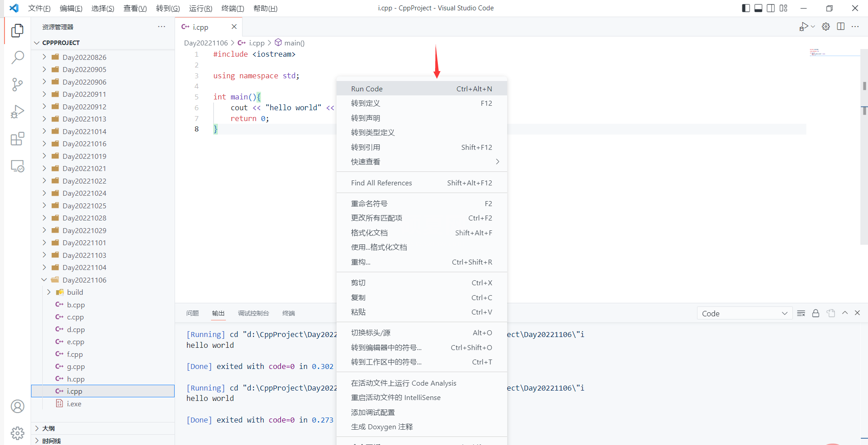Open h.cpp in the file tree
Viewport: 868px width, 445px height.
click(x=103, y=379)
